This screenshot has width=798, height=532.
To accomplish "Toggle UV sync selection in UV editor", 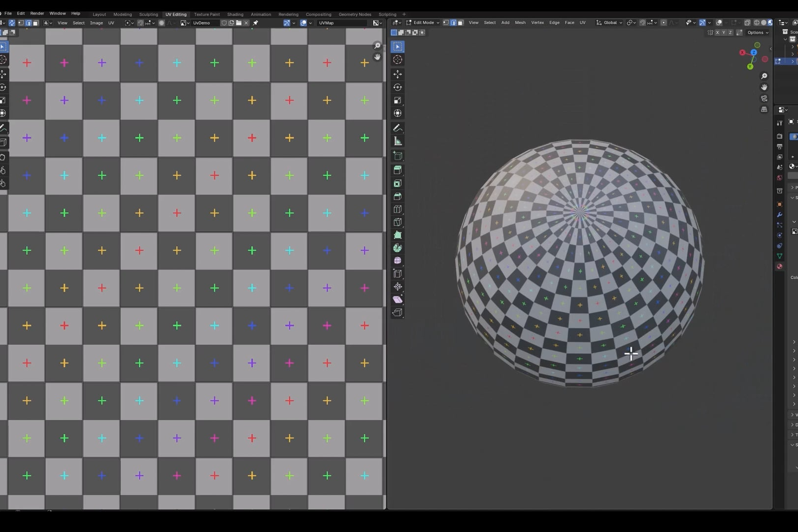I will (12, 23).
